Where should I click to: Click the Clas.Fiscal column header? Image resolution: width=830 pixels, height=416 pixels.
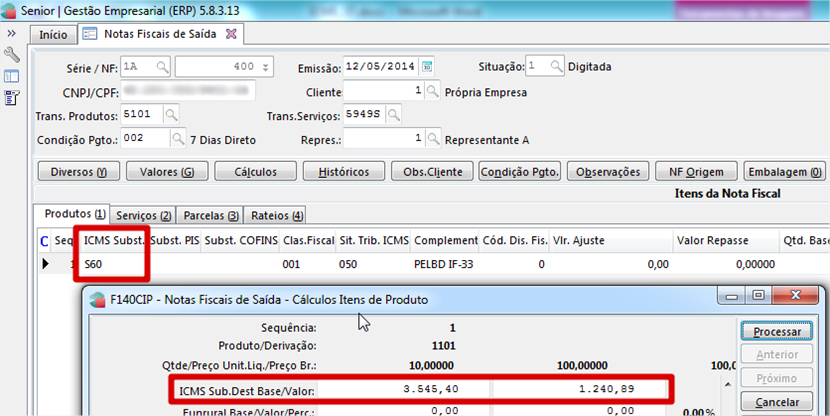308,240
